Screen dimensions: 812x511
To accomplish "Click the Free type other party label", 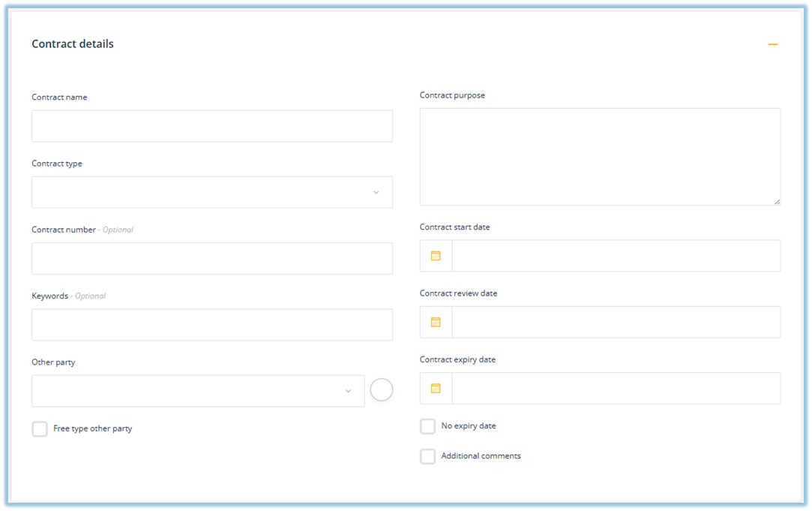I will point(92,429).
